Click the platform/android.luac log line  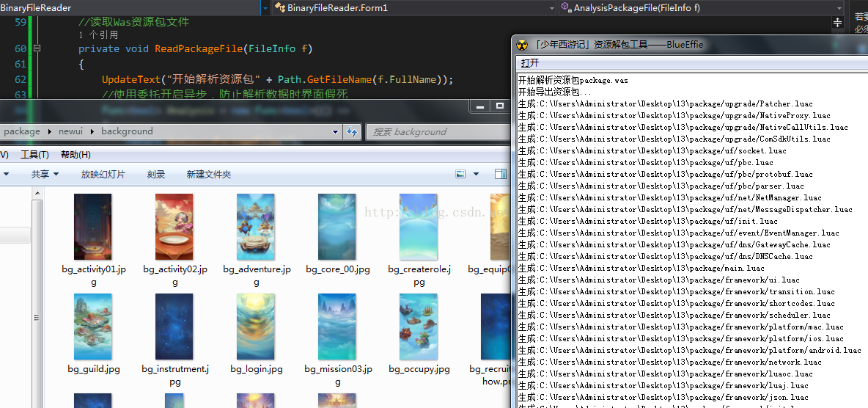click(x=690, y=350)
